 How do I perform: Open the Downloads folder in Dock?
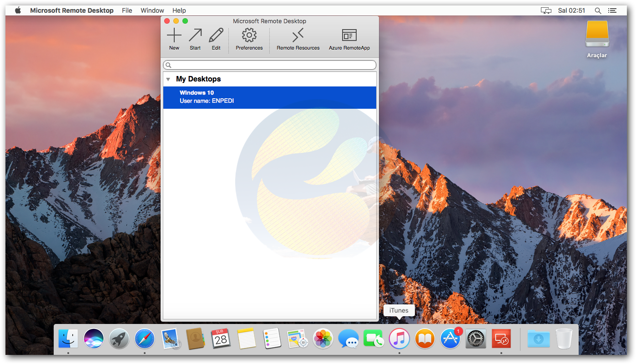tap(539, 339)
